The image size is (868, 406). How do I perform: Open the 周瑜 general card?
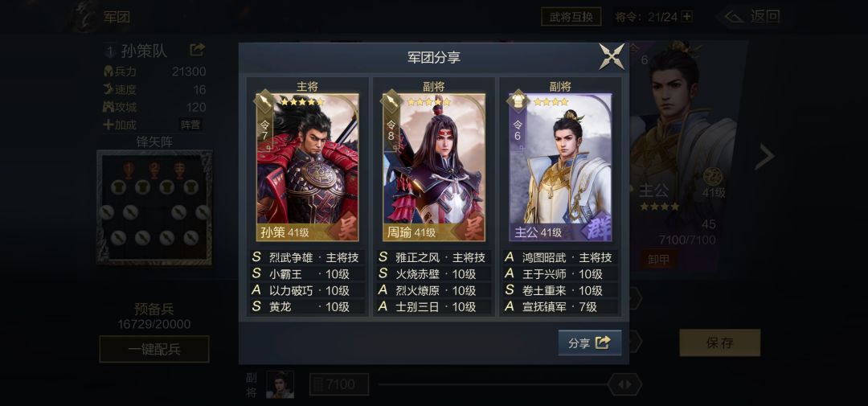tap(434, 167)
